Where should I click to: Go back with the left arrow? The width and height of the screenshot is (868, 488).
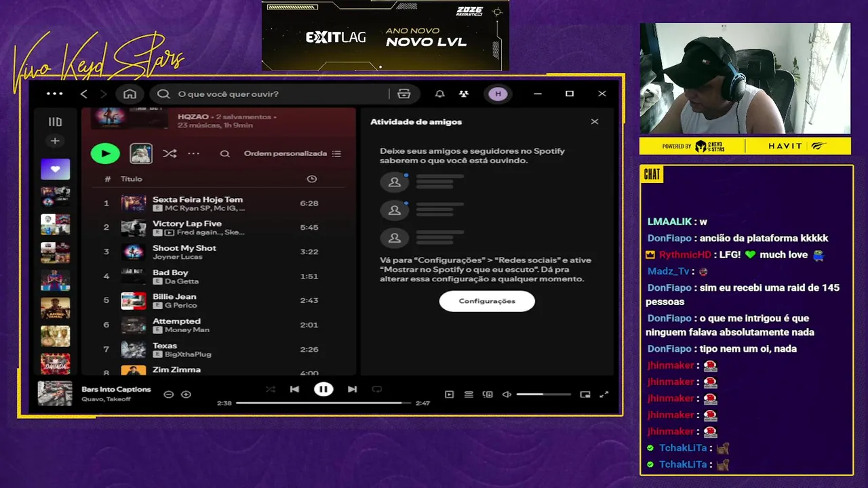(84, 94)
